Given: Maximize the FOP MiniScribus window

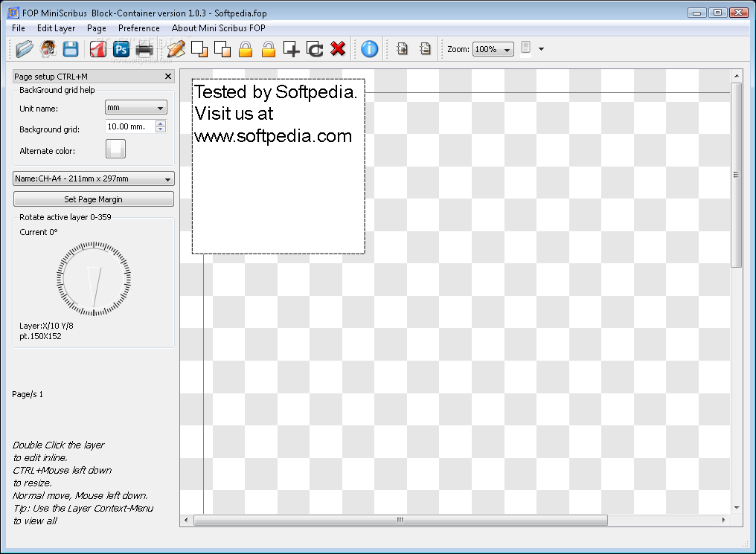Looking at the screenshot, I should (717, 13).
